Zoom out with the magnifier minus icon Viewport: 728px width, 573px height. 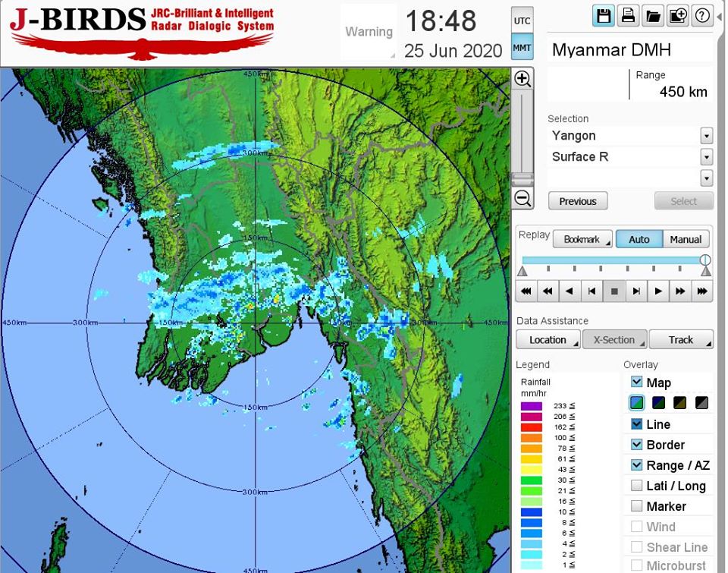tap(522, 198)
